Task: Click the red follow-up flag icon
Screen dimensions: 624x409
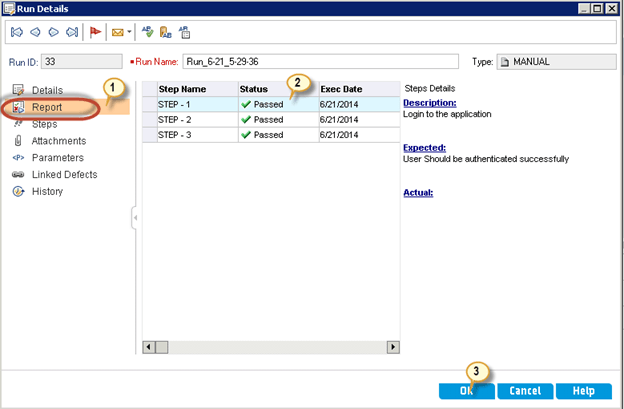Action: [x=94, y=33]
